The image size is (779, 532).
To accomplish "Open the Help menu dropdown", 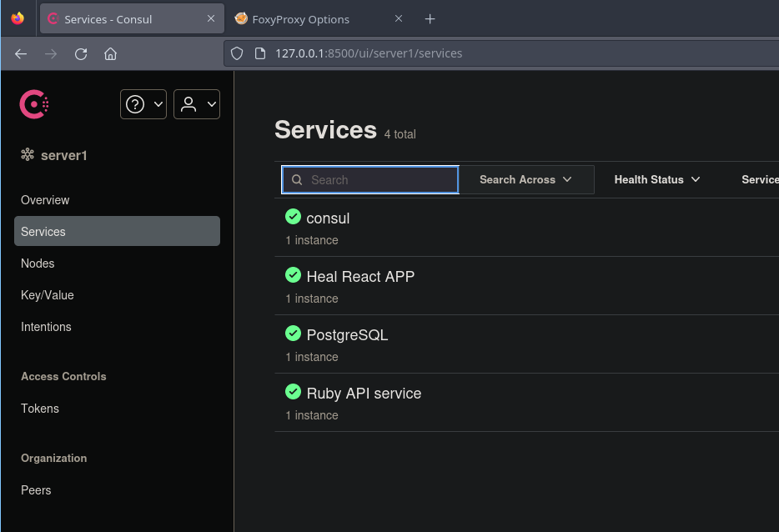I will [143, 104].
